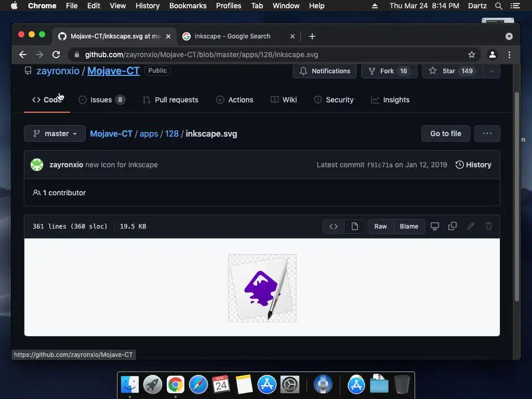Screen dimensions: 532x399
Task: Copy raw contents icon
Action: tap(453, 227)
